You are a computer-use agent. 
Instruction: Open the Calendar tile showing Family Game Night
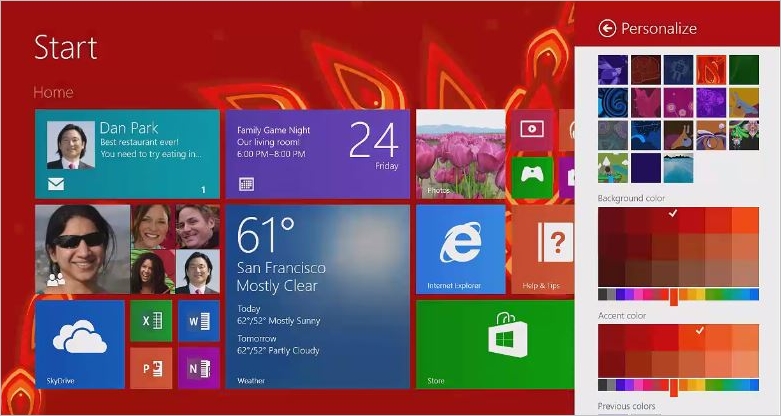318,154
